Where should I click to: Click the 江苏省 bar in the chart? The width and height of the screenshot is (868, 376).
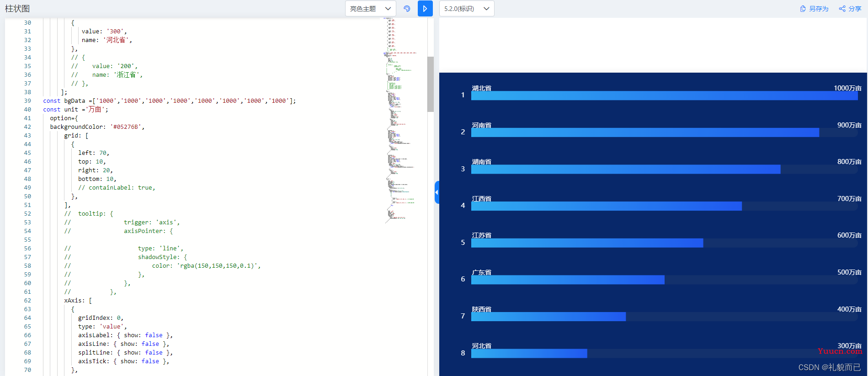tap(587, 243)
